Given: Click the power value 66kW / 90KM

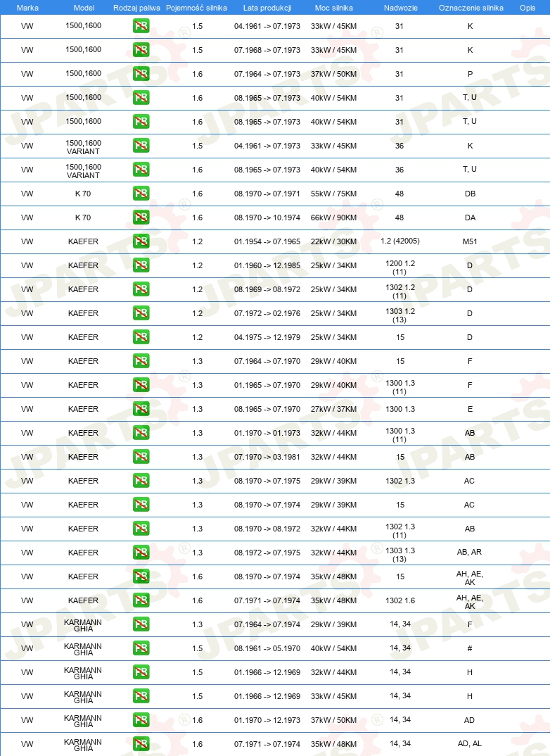Looking at the screenshot, I should (x=334, y=218).
